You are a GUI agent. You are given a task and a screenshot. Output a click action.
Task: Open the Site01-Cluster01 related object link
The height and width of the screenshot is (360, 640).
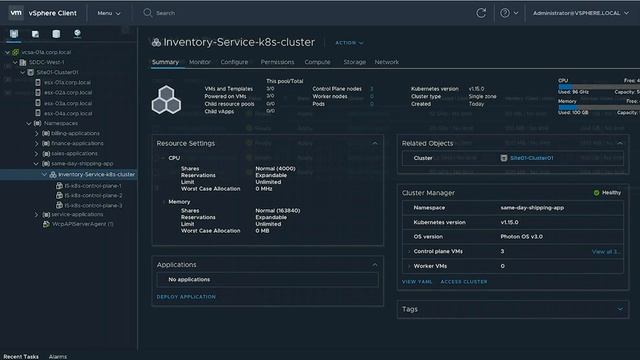(x=531, y=158)
